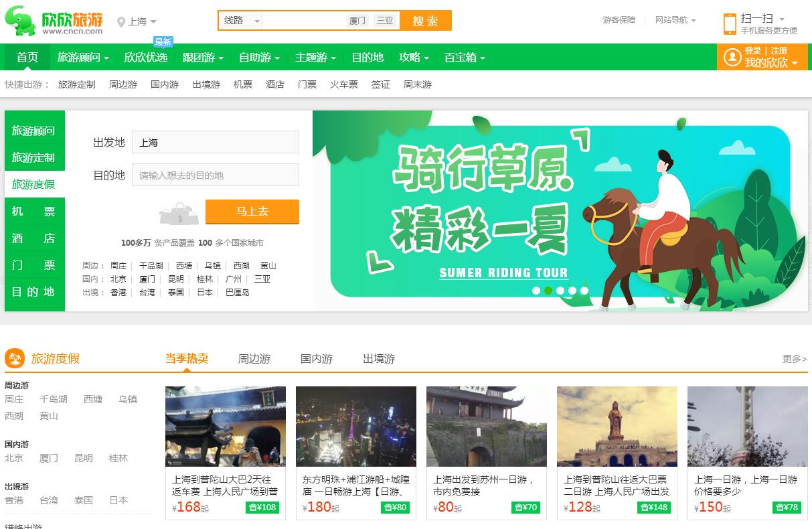The width and height of the screenshot is (812, 529).
Task: Select the second carousel dot on banner
Action: tap(548, 291)
